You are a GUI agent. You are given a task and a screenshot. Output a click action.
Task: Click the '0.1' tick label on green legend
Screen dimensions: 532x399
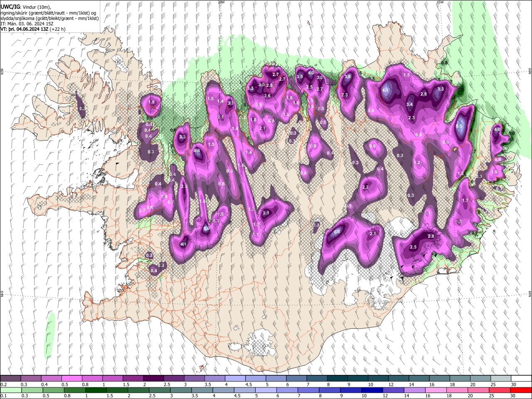(x=3, y=396)
